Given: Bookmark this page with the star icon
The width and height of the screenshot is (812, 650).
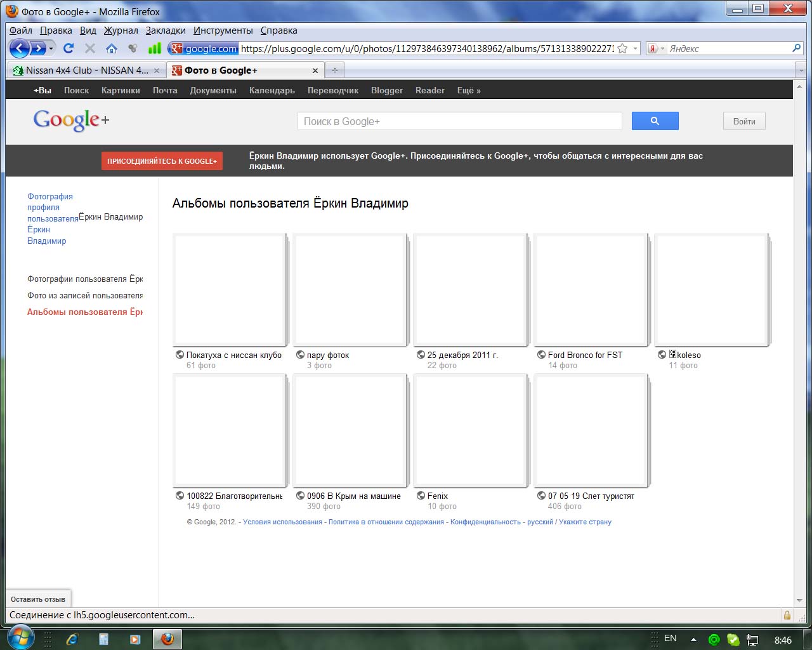Looking at the screenshot, I should pos(622,48).
